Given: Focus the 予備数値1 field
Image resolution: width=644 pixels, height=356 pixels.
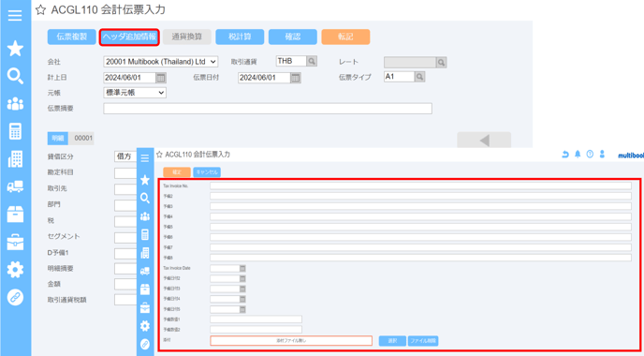Looking at the screenshot, I should (256, 319).
